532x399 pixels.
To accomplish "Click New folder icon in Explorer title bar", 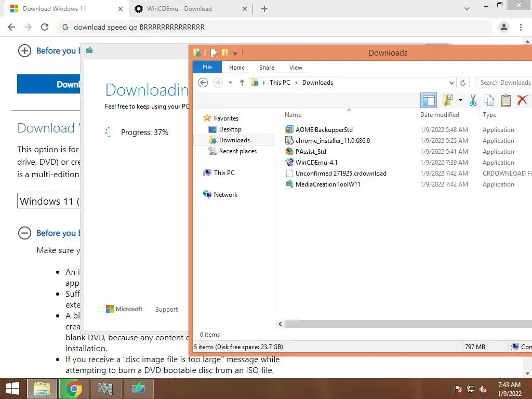I will 224,53.
